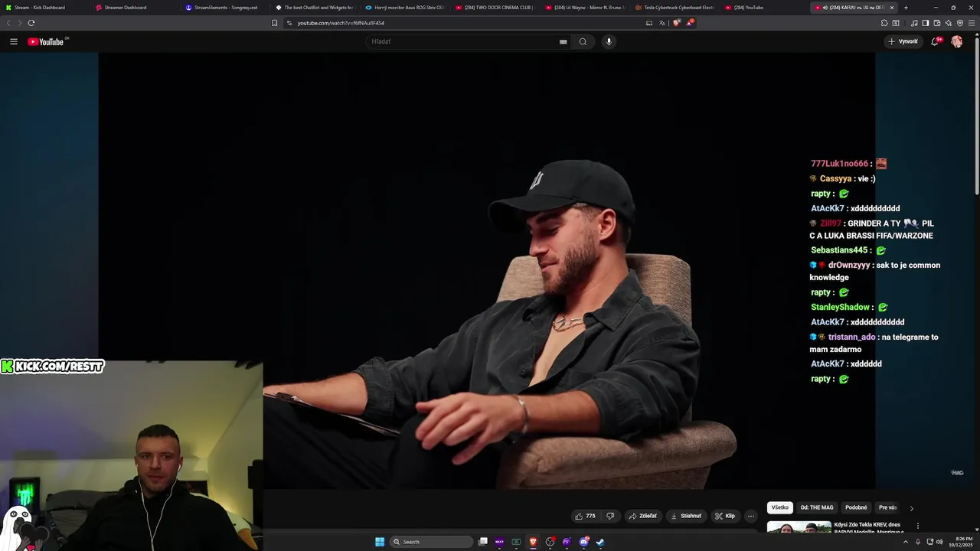
Task: Open the clock and date 8:26 PM
Action: [960, 542]
